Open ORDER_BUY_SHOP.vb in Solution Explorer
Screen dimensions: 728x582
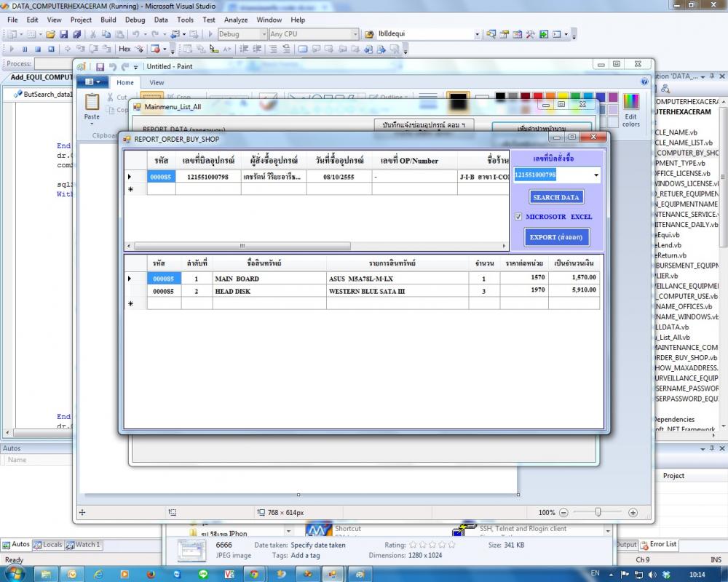(687, 357)
